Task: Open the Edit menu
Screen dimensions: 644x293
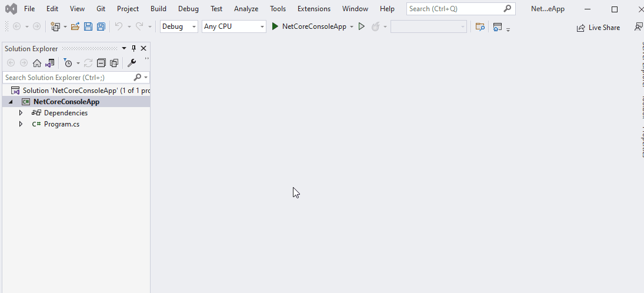Action: click(52, 9)
